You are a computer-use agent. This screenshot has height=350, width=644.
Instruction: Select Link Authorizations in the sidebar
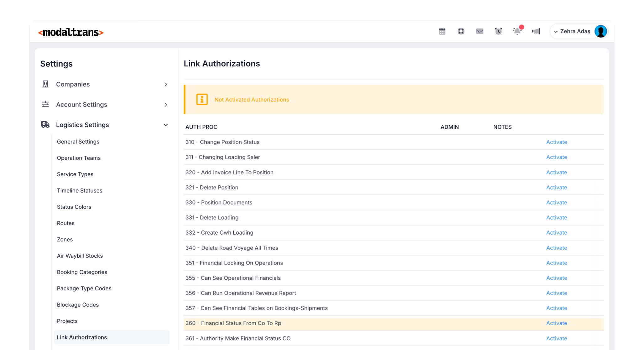pyautogui.click(x=82, y=337)
